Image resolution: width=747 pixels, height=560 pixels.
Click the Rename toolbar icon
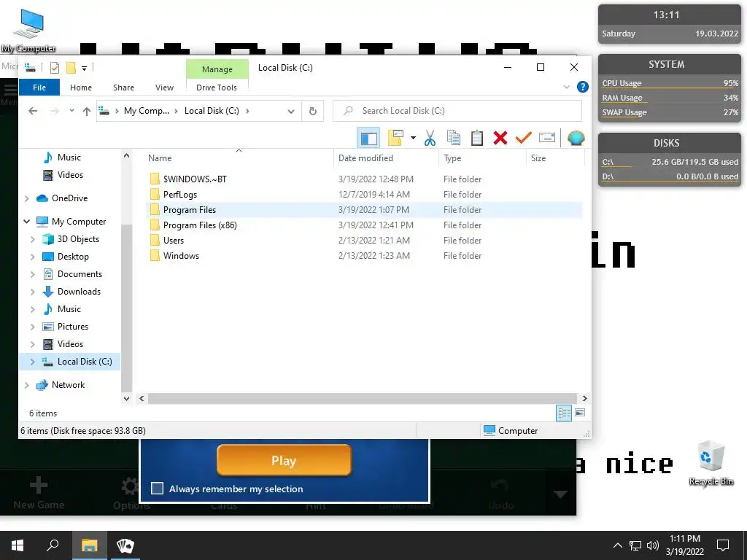pyautogui.click(x=547, y=138)
